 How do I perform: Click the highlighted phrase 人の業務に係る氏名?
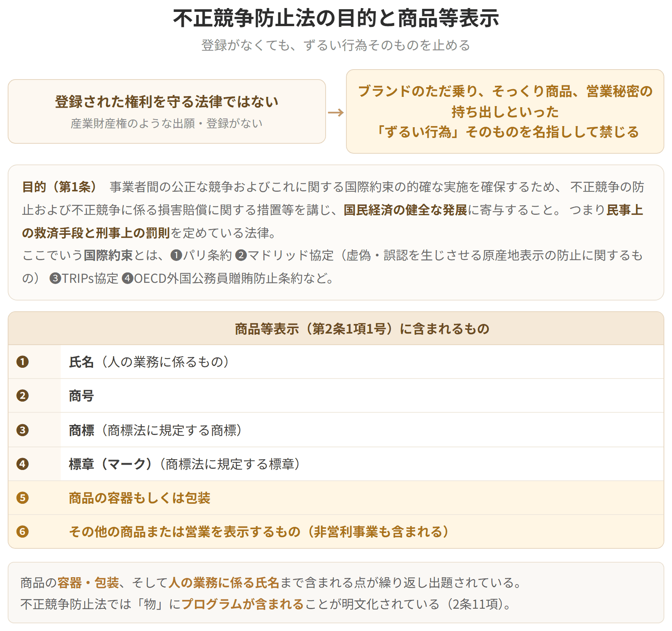(x=224, y=583)
